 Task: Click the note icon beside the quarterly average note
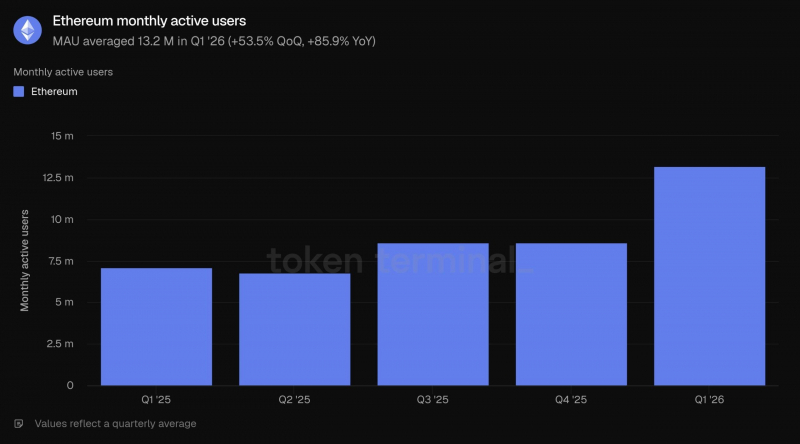point(19,424)
